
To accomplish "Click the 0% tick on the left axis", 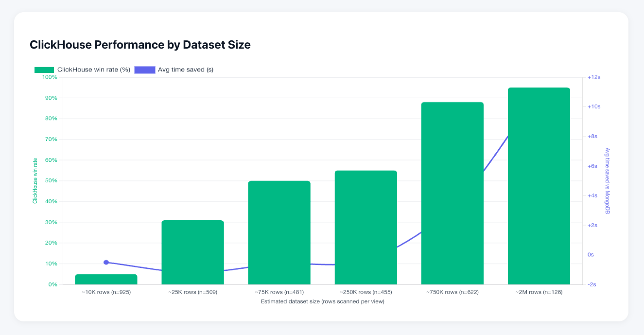I will pyautogui.click(x=53, y=284).
